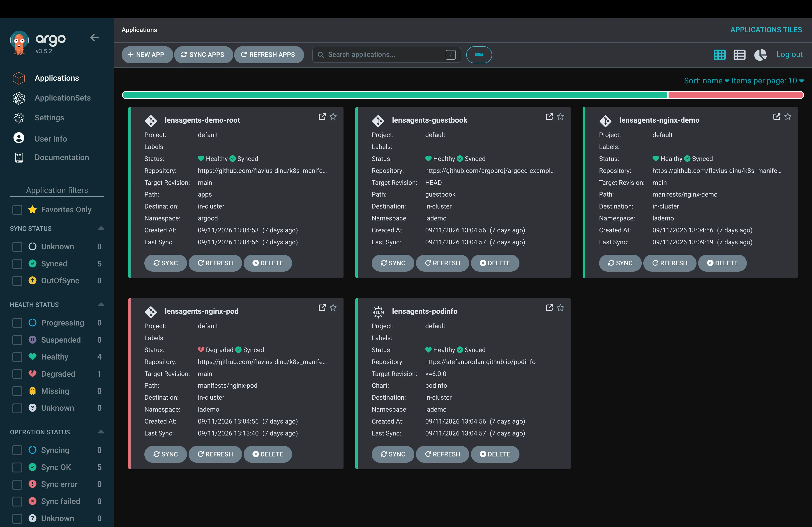Delete the lensagents-nginx-demo application
This screenshot has width=812, height=527.
tap(722, 263)
